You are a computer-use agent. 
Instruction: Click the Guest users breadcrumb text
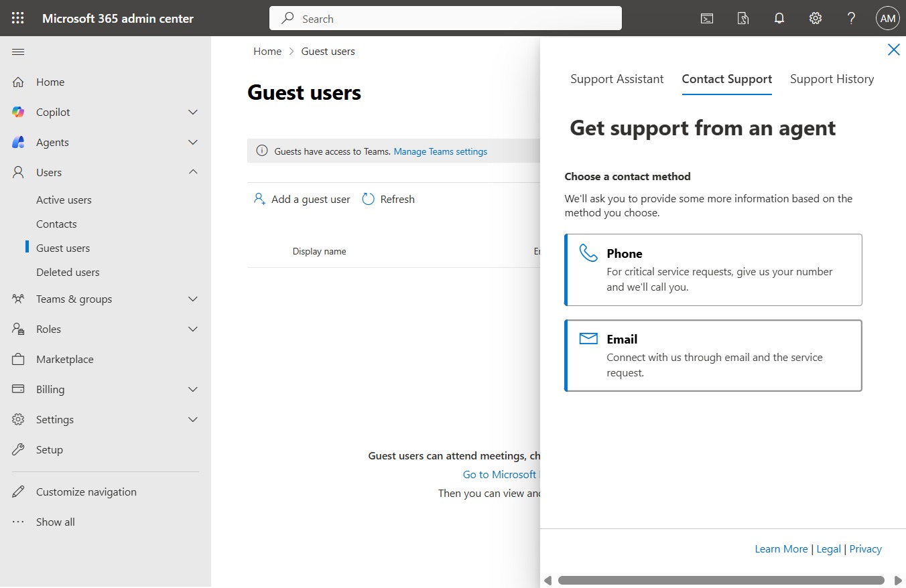[x=328, y=51]
